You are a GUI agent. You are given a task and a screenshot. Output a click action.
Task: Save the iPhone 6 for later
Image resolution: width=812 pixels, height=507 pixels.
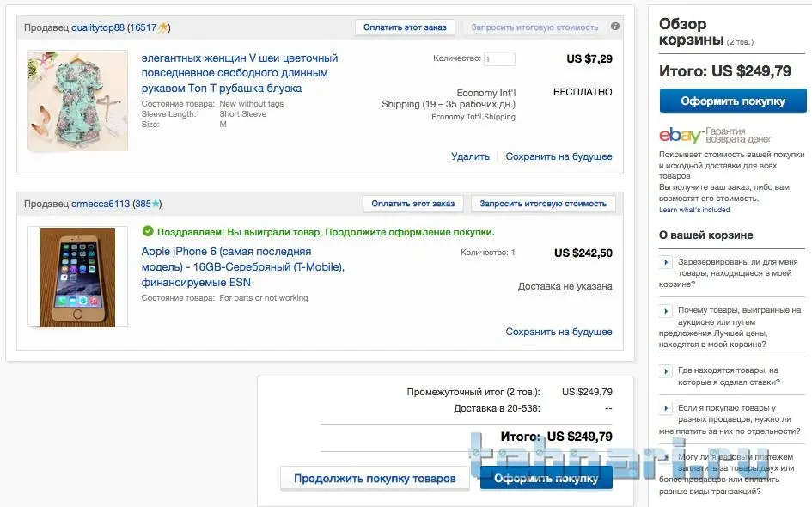[x=559, y=332]
